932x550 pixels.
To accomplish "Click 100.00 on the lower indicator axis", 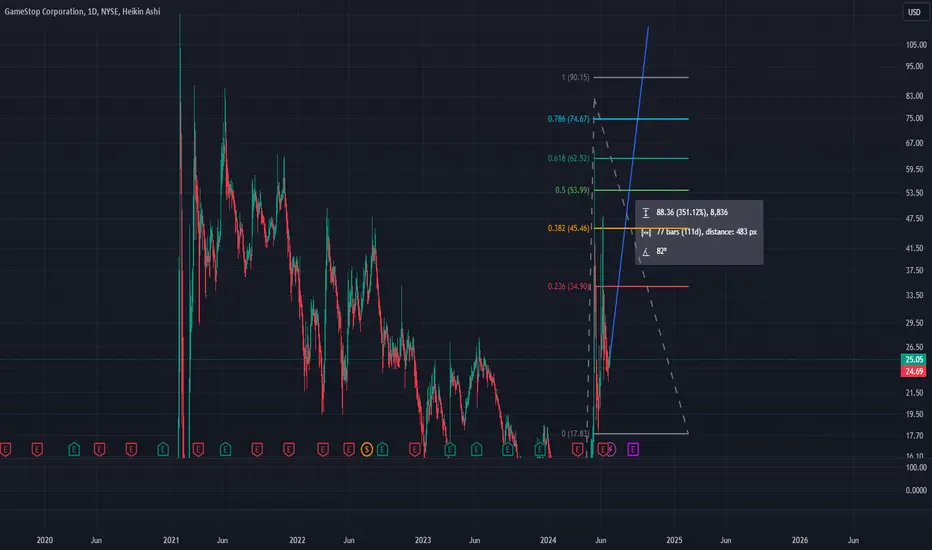I will (916, 468).
